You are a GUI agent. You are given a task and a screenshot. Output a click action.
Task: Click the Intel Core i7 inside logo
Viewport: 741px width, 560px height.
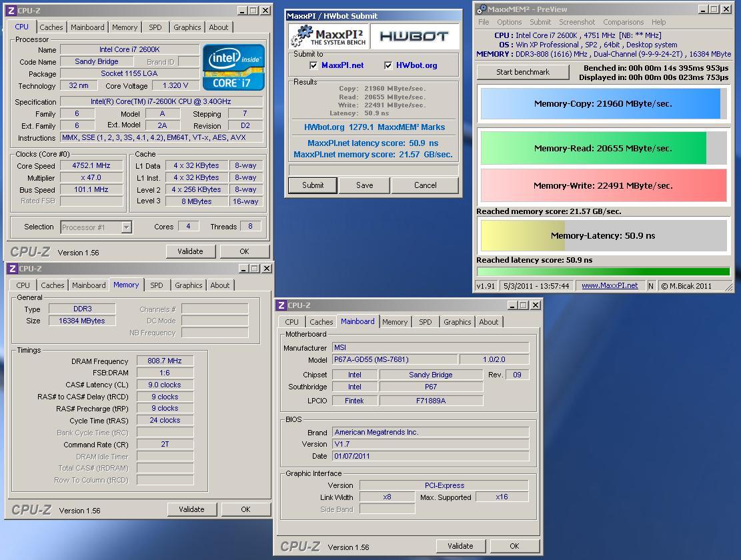[x=233, y=67]
